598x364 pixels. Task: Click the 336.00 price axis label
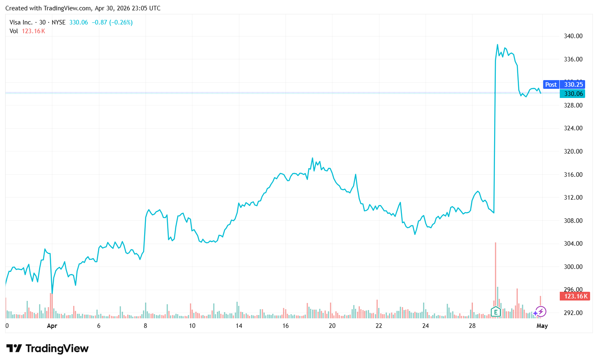[573, 59]
